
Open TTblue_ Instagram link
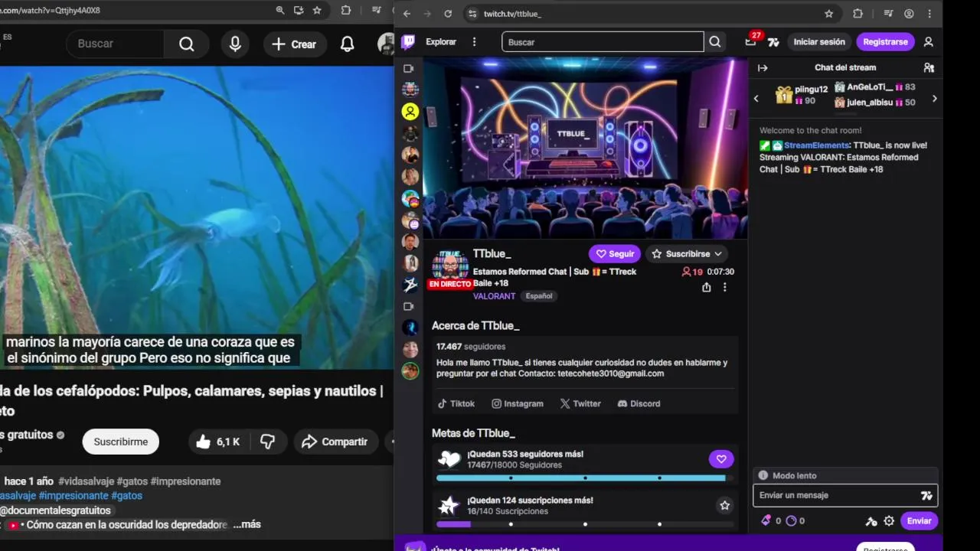518,403
